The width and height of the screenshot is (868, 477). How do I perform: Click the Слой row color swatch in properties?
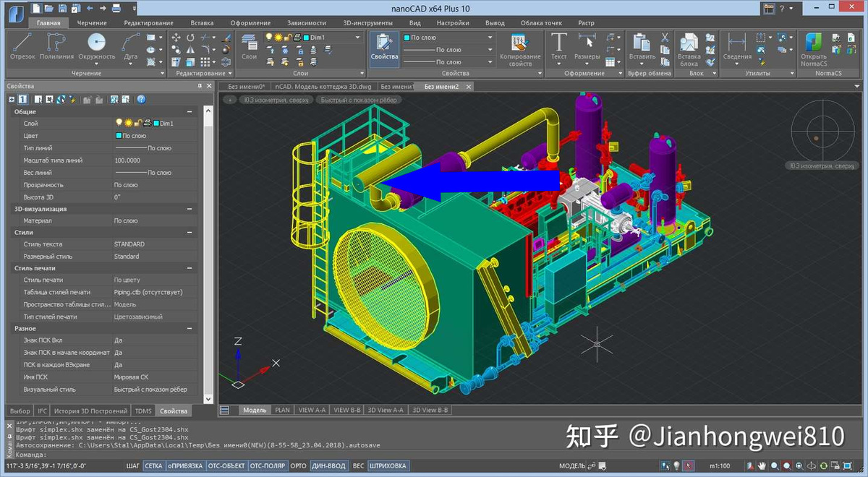156,124
